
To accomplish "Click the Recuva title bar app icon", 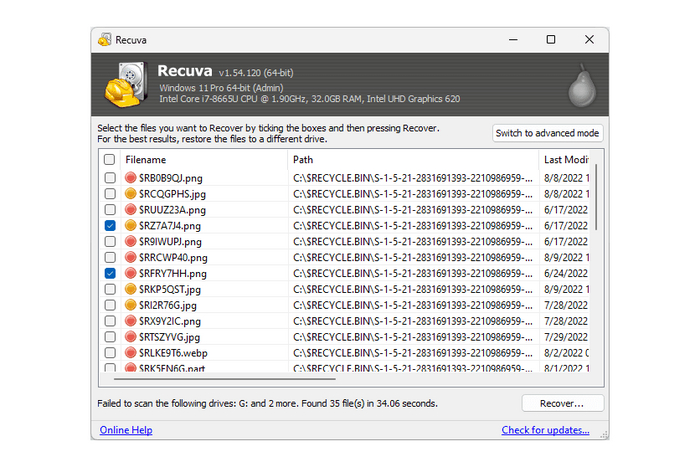I will 104,40.
